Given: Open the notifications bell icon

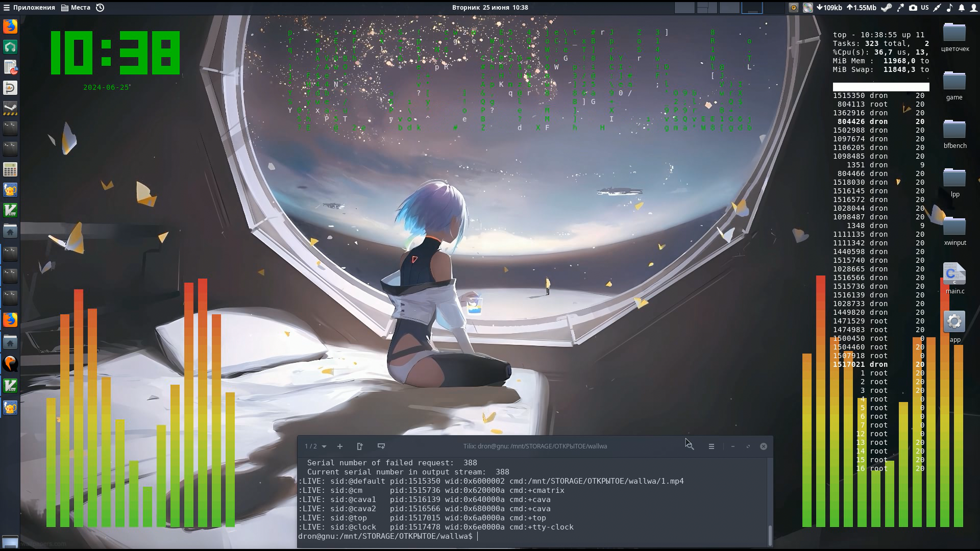Looking at the screenshot, I should click(x=962, y=8).
